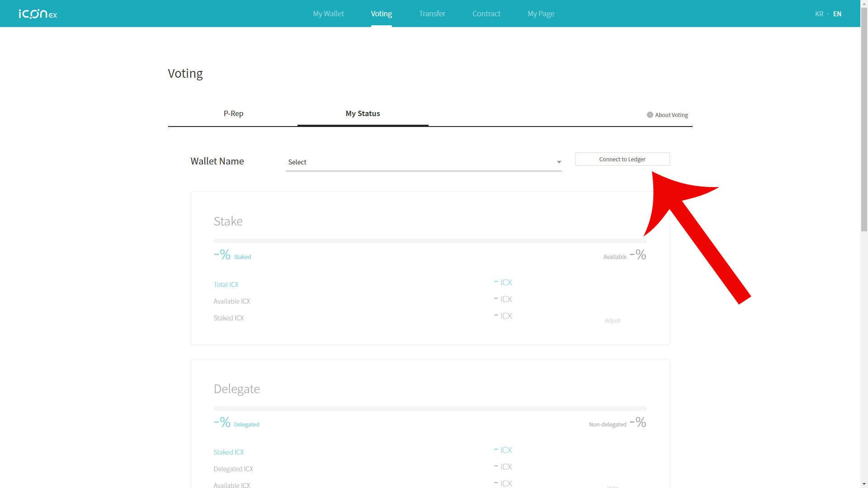Click the scrollbar up arrow
868x488 pixels.
coord(864,4)
